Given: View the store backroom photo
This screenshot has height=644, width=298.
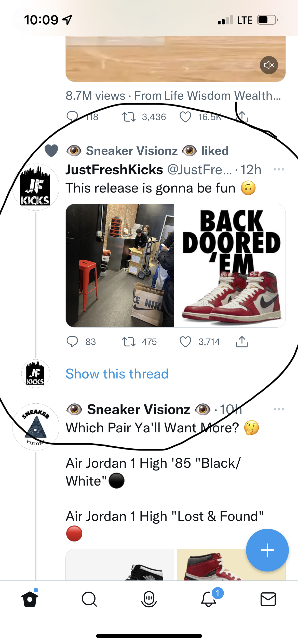Looking at the screenshot, I should click(x=120, y=266).
